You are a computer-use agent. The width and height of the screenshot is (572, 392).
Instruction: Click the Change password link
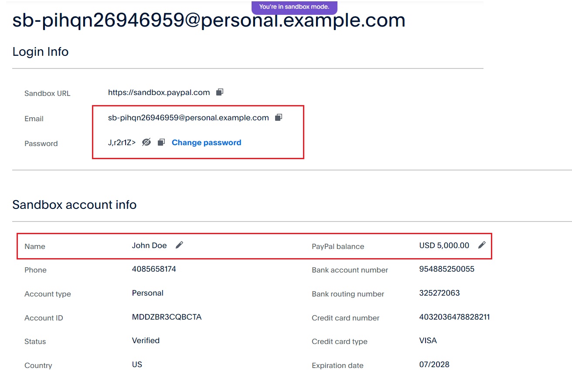tap(206, 143)
